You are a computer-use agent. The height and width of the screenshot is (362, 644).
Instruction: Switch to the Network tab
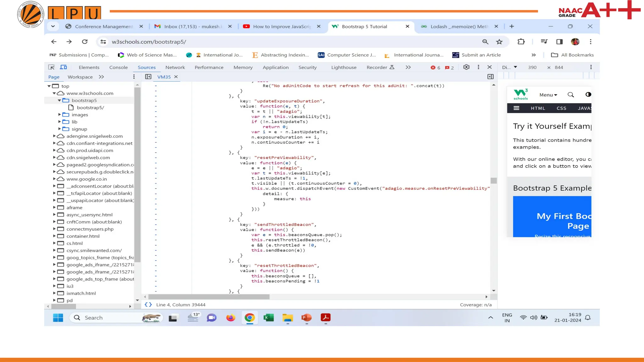175,67
